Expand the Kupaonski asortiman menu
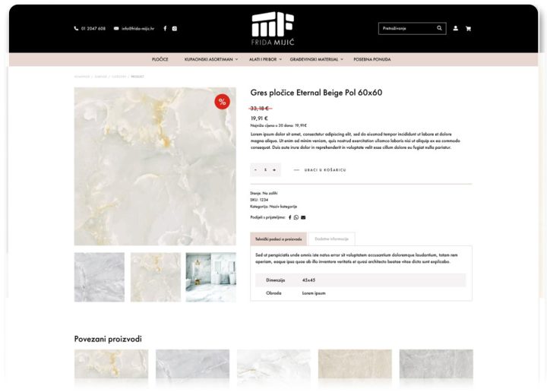The height and width of the screenshot is (392, 547). pyautogui.click(x=210, y=58)
